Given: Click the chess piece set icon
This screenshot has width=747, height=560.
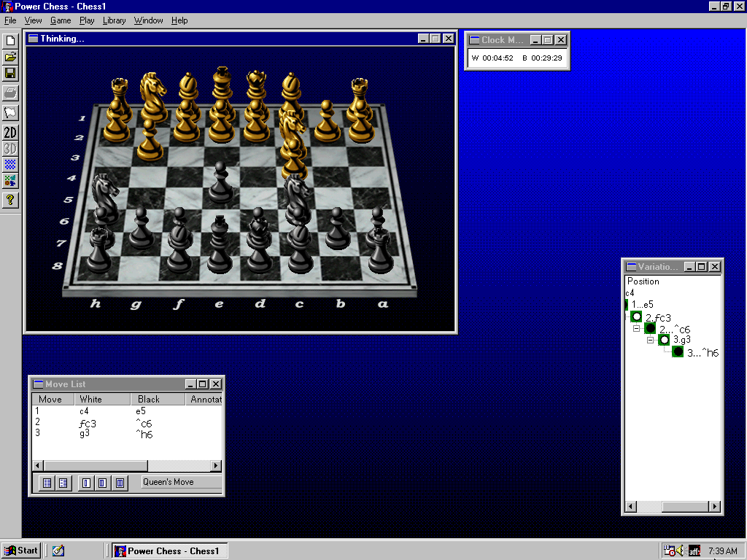Looking at the screenshot, I should (x=10, y=181).
